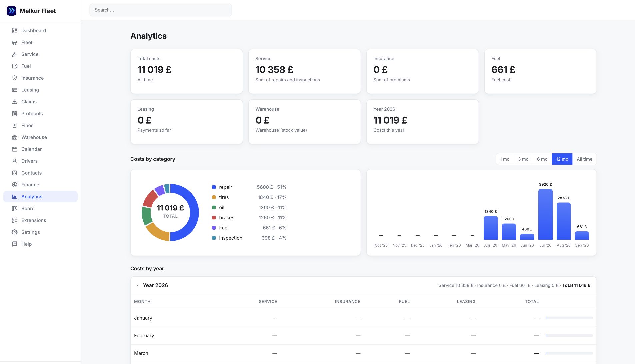The image size is (635, 364).
Task: Select the 1 mo period filter
Action: coord(505,159)
